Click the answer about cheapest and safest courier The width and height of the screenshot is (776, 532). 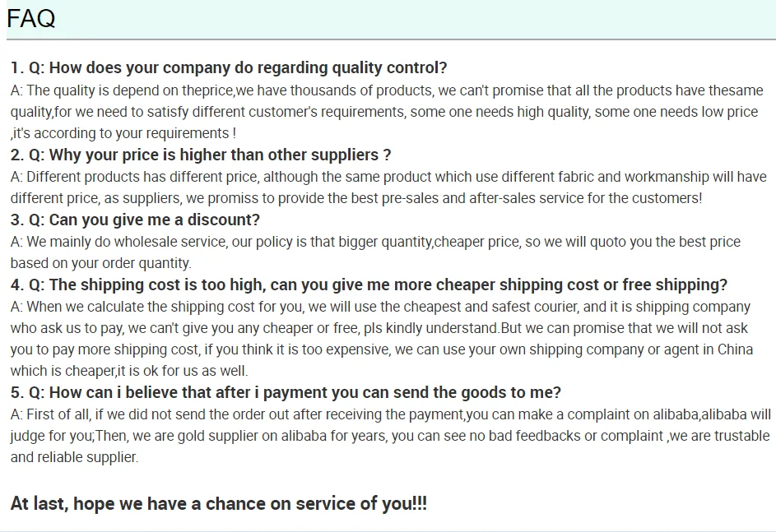(380, 339)
